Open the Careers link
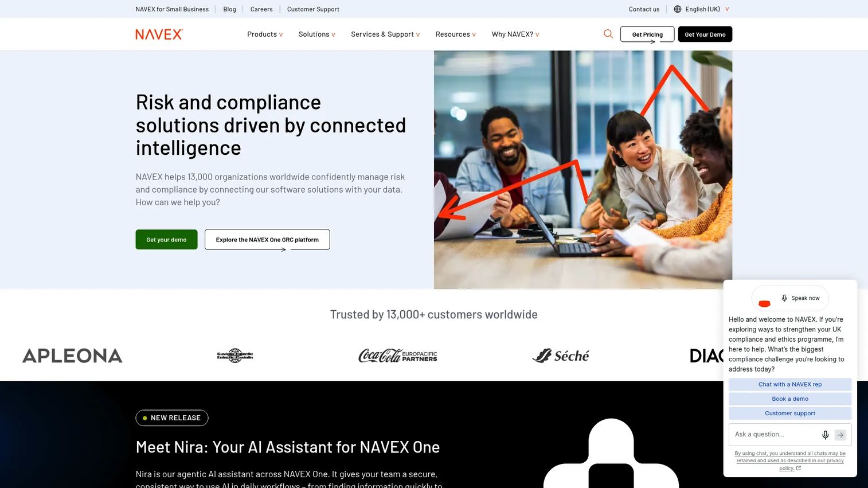The height and width of the screenshot is (488, 868). click(261, 9)
